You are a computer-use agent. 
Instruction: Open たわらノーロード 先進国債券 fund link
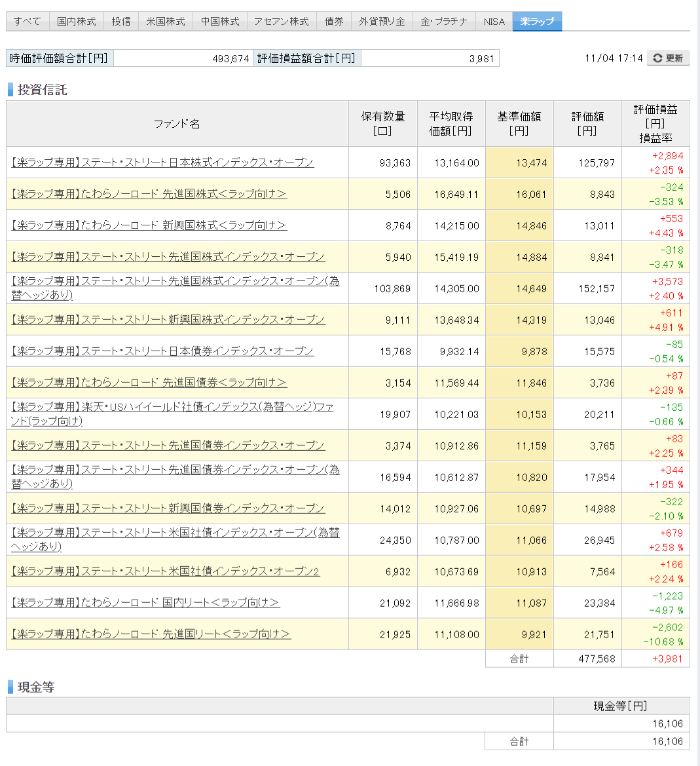tap(149, 383)
